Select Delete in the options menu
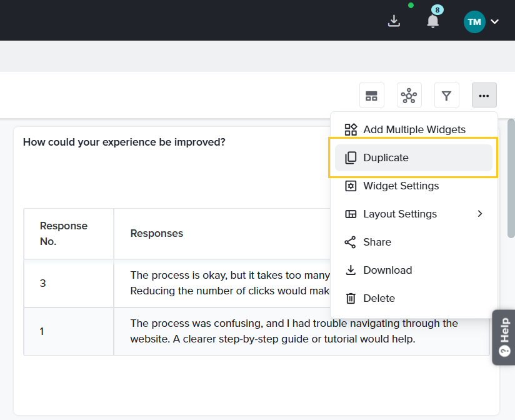The image size is (515, 420). pyautogui.click(x=414, y=298)
